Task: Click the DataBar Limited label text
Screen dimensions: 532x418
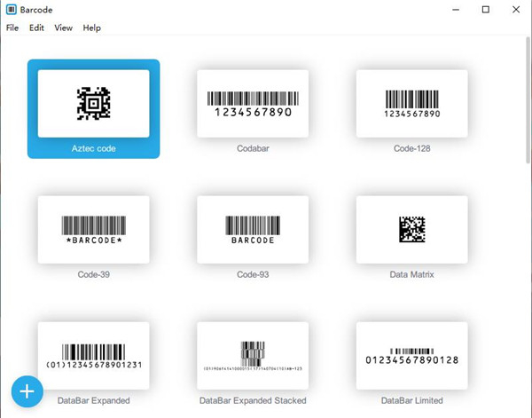Action: click(412, 400)
